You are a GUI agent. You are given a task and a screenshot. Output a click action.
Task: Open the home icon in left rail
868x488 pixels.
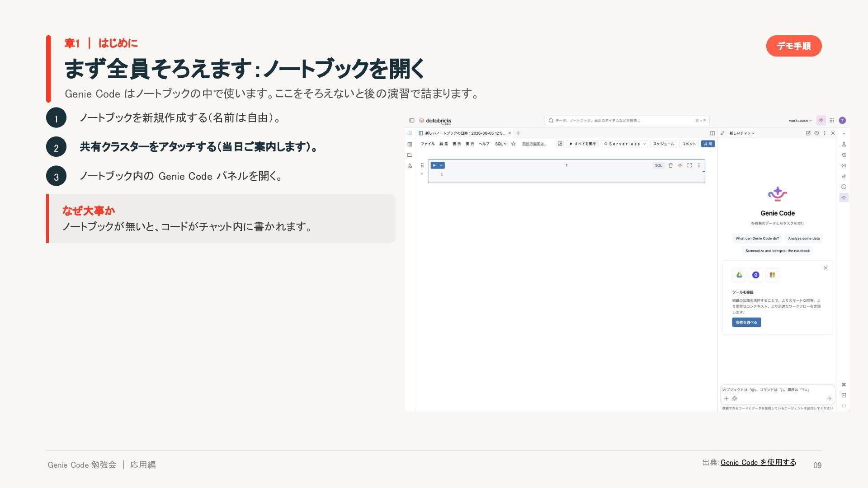coord(410,133)
